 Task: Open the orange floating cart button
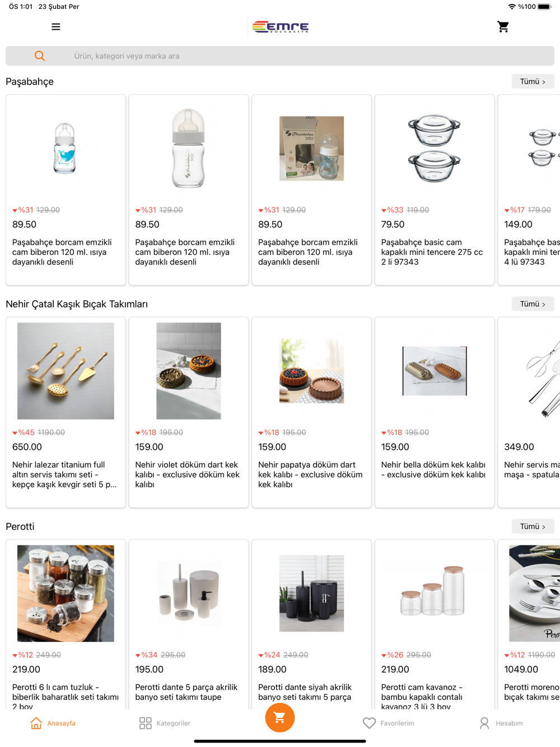(x=280, y=717)
